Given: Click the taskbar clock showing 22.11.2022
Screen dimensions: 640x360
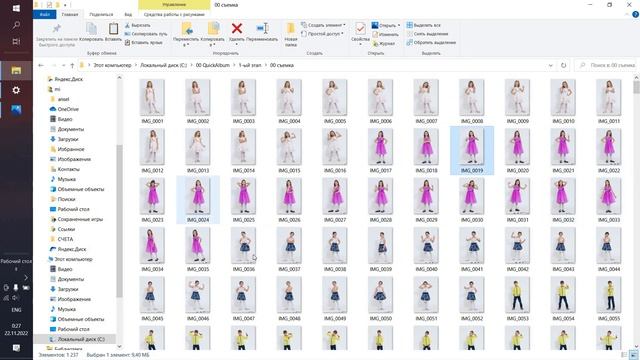Looking at the screenshot, I should pos(16,329).
